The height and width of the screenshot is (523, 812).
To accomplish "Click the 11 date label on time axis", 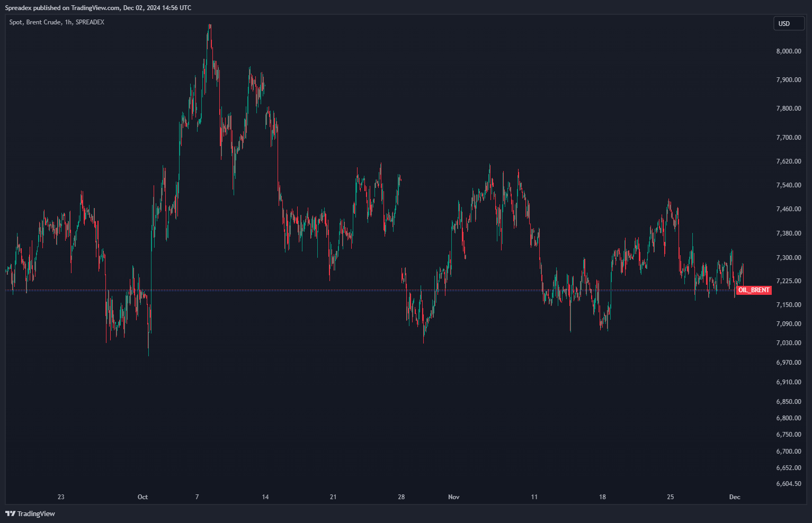I will point(534,497).
